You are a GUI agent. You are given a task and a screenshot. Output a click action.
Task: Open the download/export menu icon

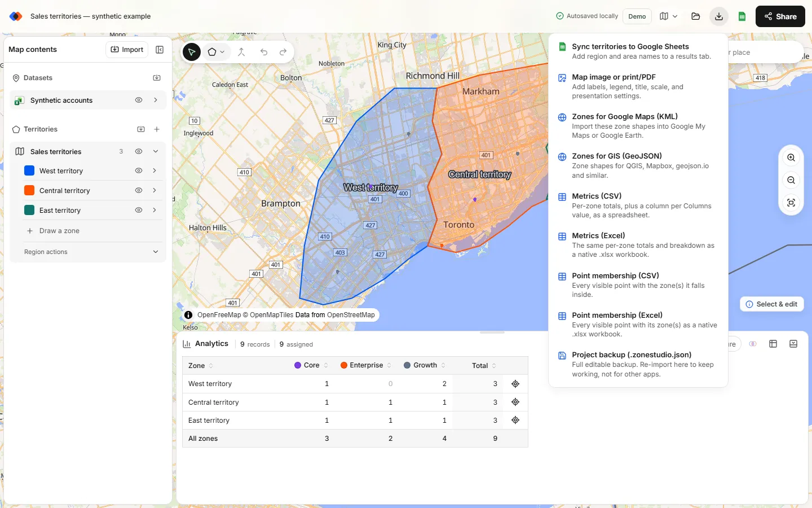click(719, 16)
